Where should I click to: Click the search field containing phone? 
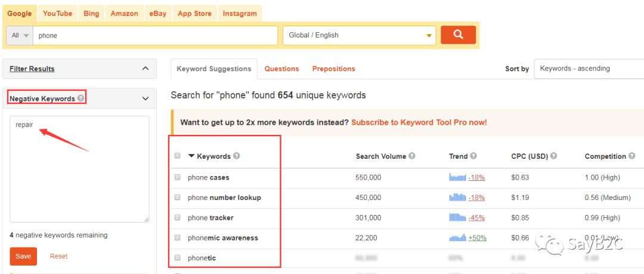[155, 35]
